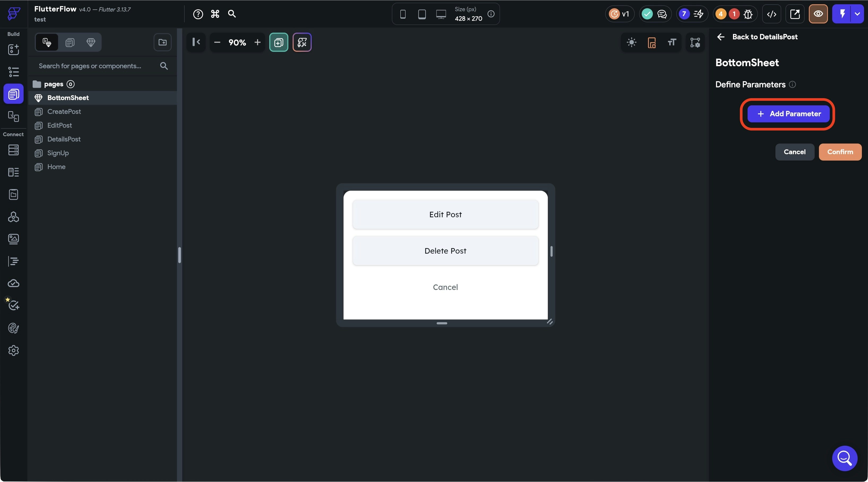Switch to the components tab

(x=91, y=42)
